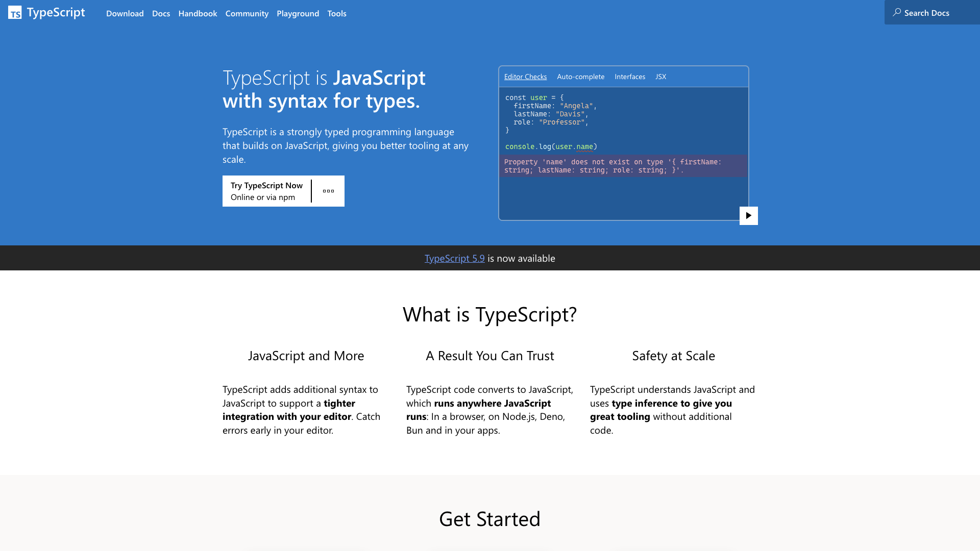
Task: Navigate to the Handbook menu item
Action: tap(198, 13)
